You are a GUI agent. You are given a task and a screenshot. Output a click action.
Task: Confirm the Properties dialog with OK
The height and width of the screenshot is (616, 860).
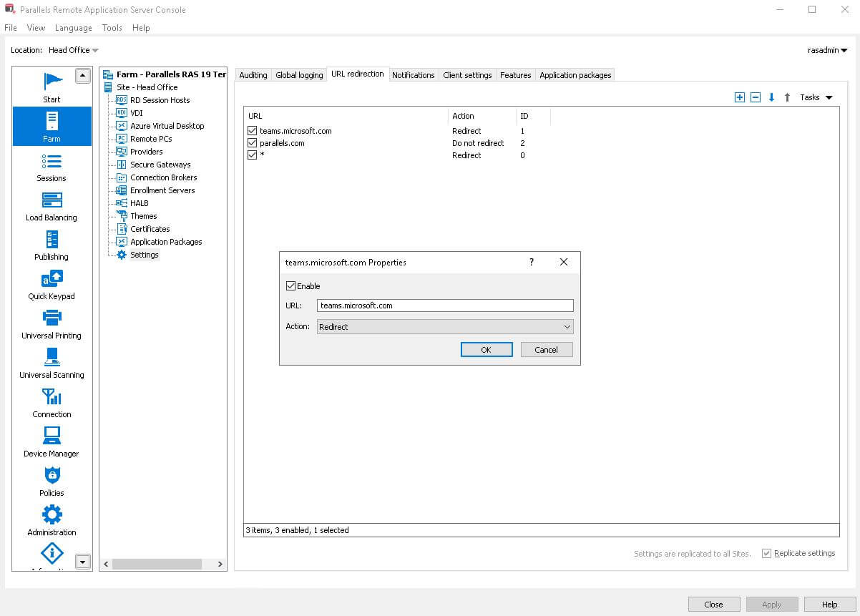(487, 350)
